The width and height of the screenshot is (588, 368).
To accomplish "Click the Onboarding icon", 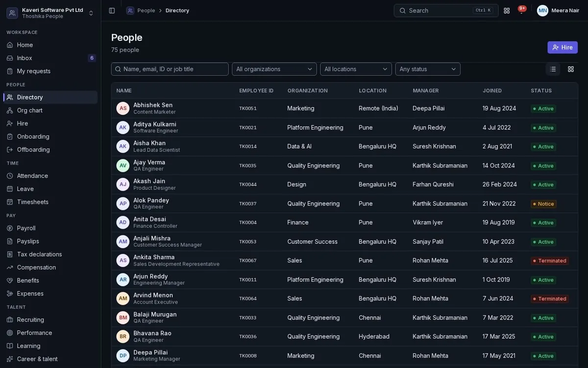I will click(x=10, y=136).
